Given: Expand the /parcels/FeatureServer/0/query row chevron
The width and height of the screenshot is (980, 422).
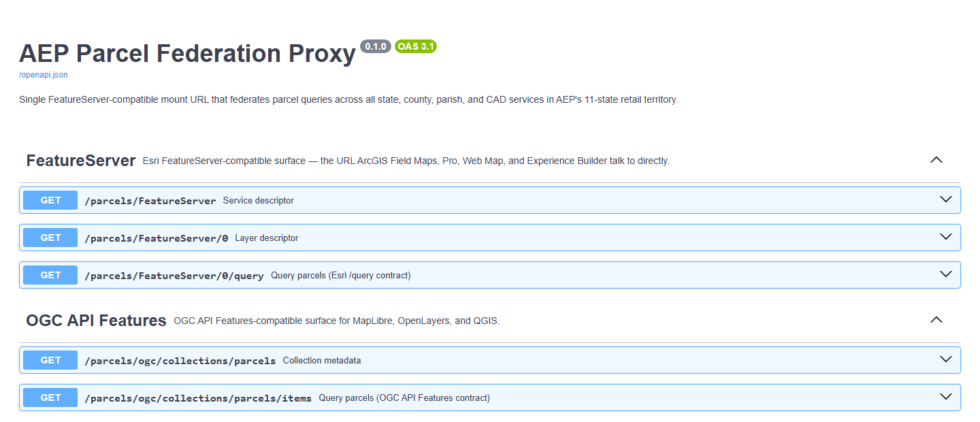Looking at the screenshot, I should tap(945, 274).
